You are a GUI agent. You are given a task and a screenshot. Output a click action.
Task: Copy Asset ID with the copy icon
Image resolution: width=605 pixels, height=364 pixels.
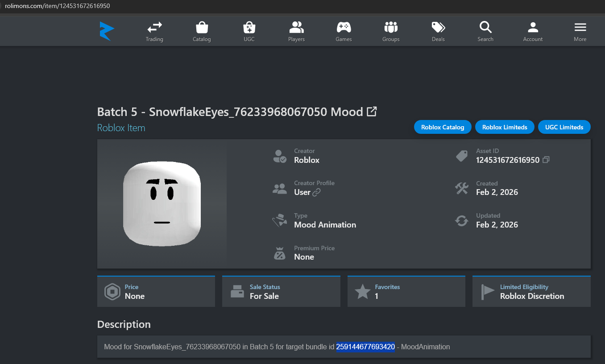click(x=546, y=160)
